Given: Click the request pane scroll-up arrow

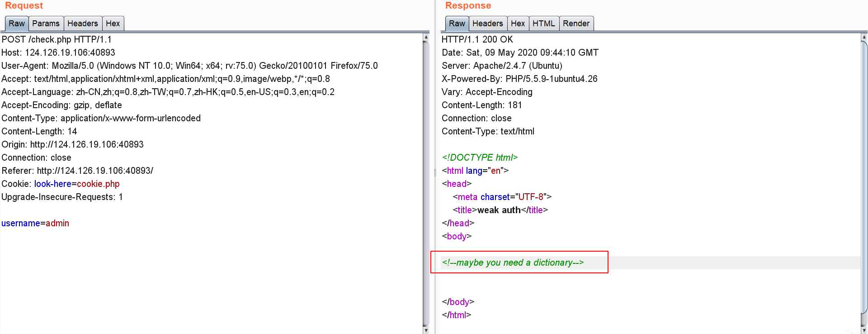Looking at the screenshot, I should 426,37.
